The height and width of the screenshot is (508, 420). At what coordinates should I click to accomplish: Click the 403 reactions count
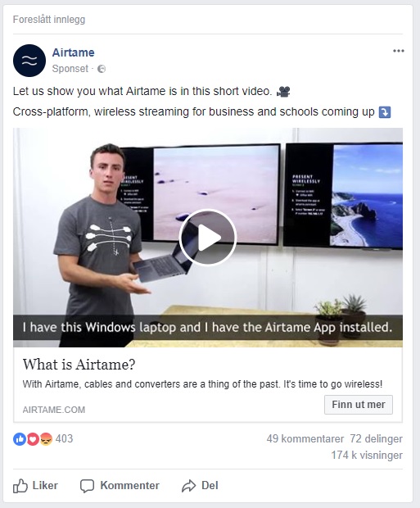click(64, 438)
